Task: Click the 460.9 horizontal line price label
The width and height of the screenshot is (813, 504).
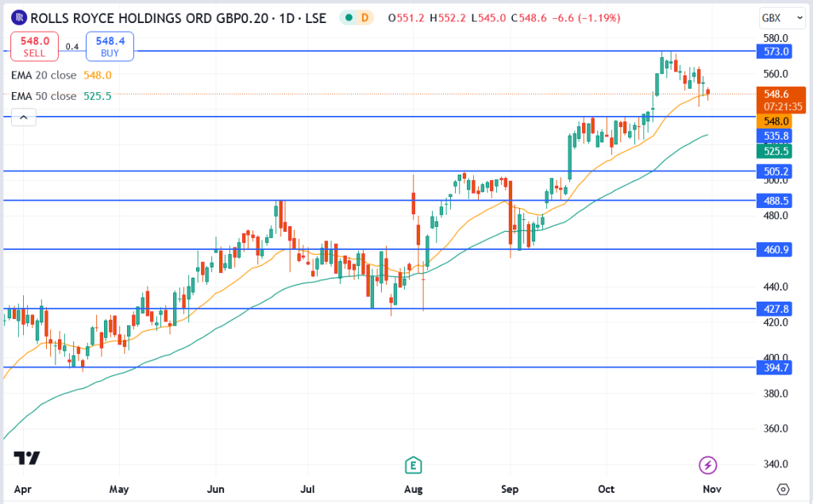Action: 775,249
